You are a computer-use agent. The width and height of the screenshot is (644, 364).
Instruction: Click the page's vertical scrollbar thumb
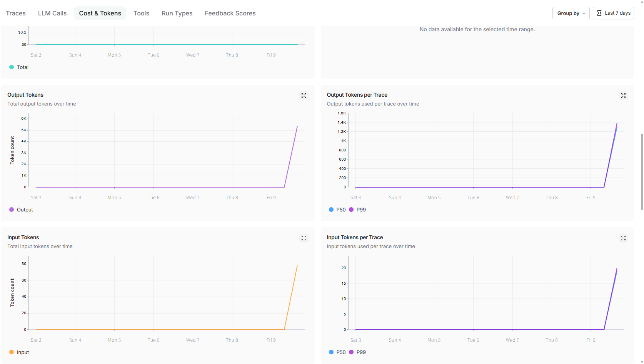click(642, 171)
